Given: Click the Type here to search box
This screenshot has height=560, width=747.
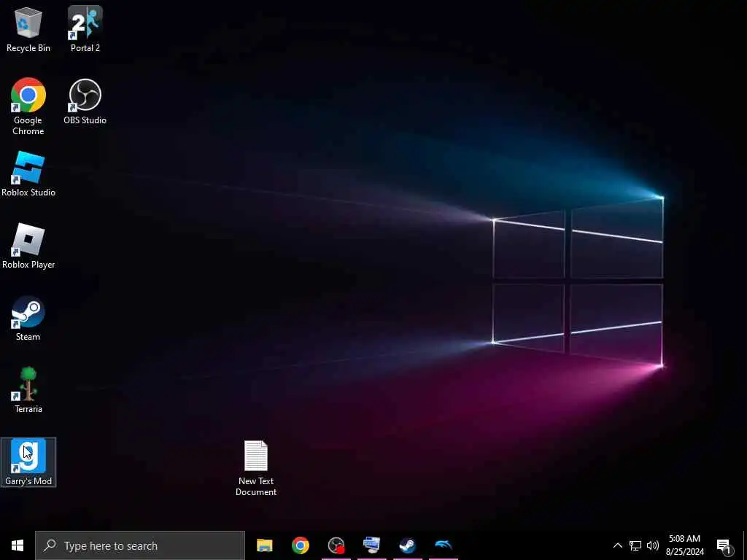Looking at the screenshot, I should pyautogui.click(x=140, y=545).
